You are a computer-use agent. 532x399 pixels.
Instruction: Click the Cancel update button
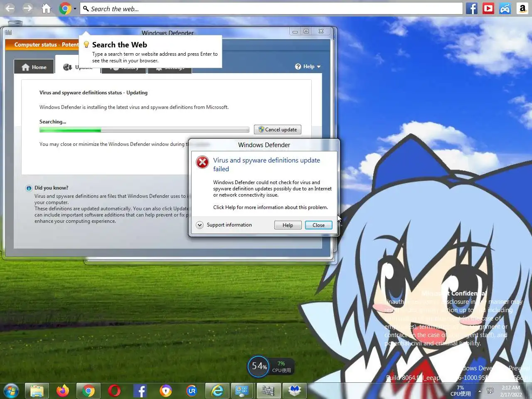(x=277, y=130)
